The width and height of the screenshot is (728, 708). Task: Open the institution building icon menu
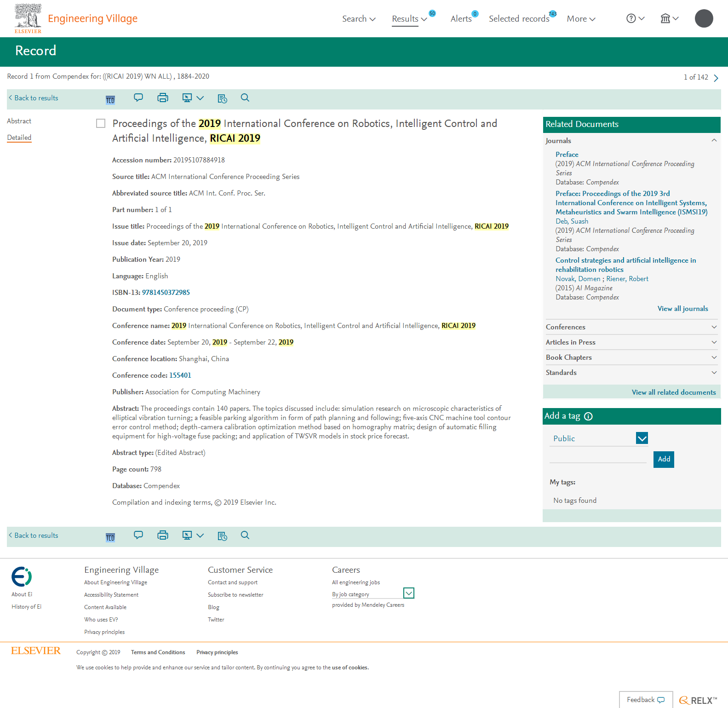[x=669, y=18]
